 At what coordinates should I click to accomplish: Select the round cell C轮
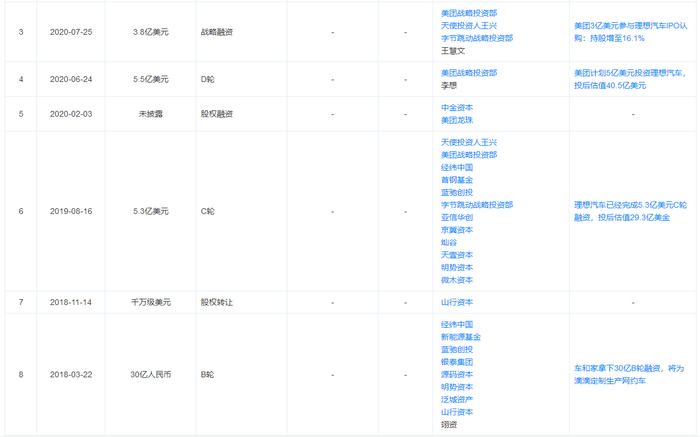click(208, 211)
